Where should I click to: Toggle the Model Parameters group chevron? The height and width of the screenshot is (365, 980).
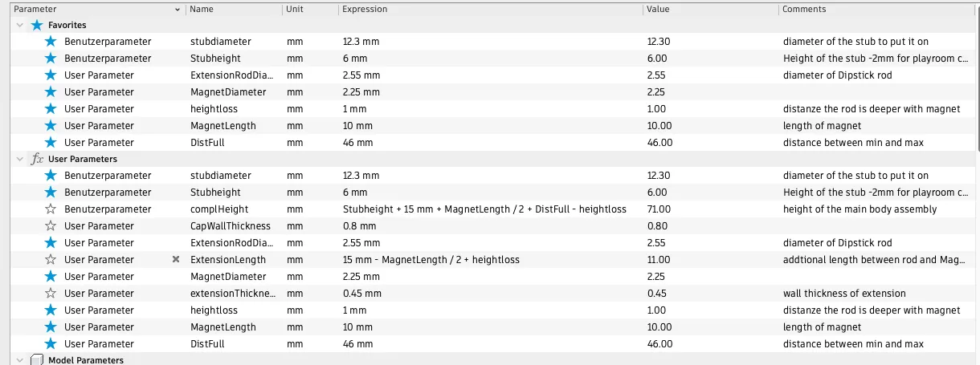19,360
